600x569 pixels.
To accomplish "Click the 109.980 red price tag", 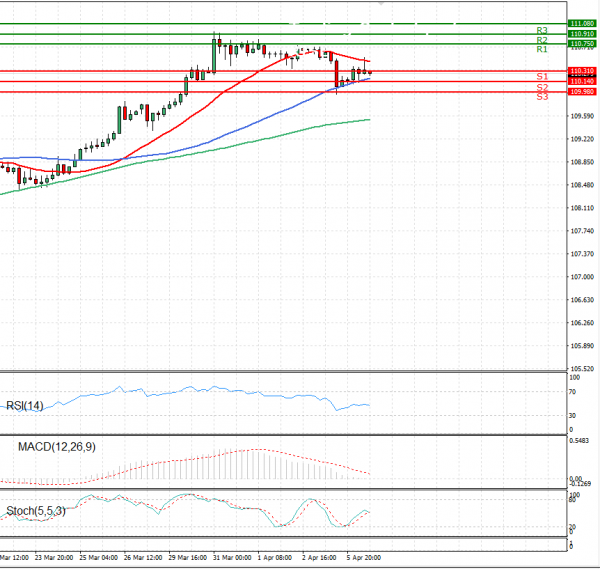I will [x=581, y=92].
